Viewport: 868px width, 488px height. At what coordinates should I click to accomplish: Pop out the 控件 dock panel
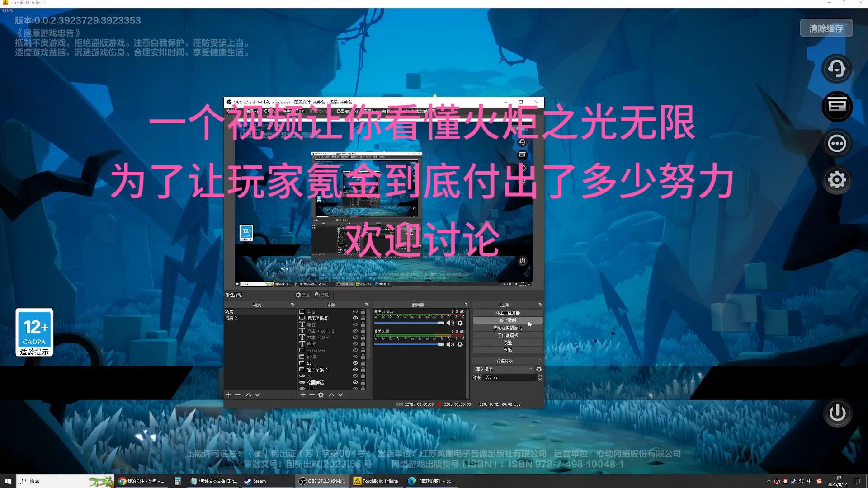point(540,305)
